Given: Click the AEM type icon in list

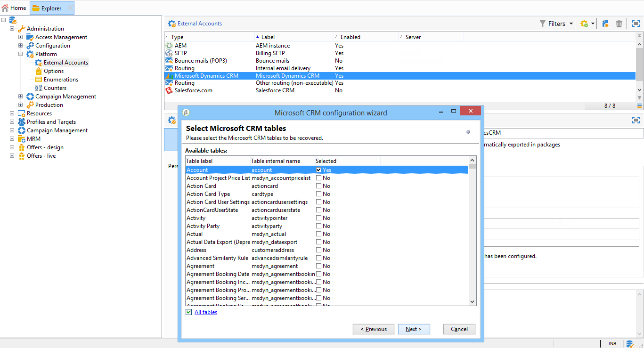Looking at the screenshot, I should (169, 46).
